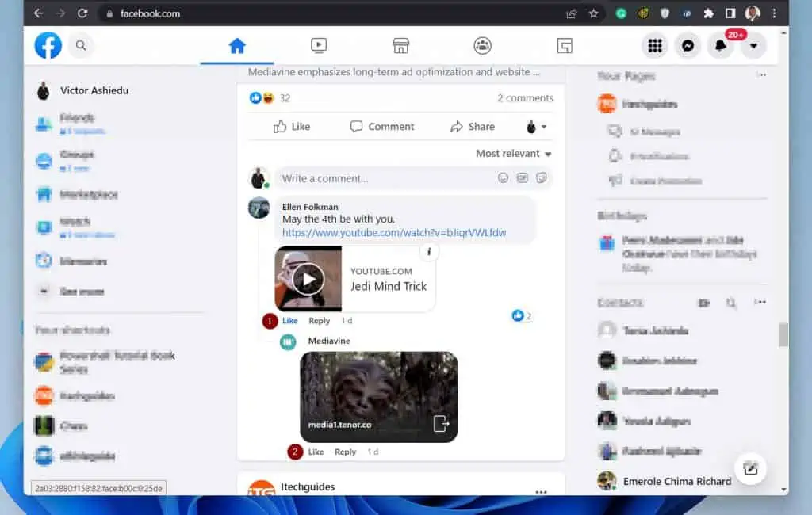The image size is (812, 515).
Task: Reply to Ellen Folkman's comment
Action: tap(319, 321)
